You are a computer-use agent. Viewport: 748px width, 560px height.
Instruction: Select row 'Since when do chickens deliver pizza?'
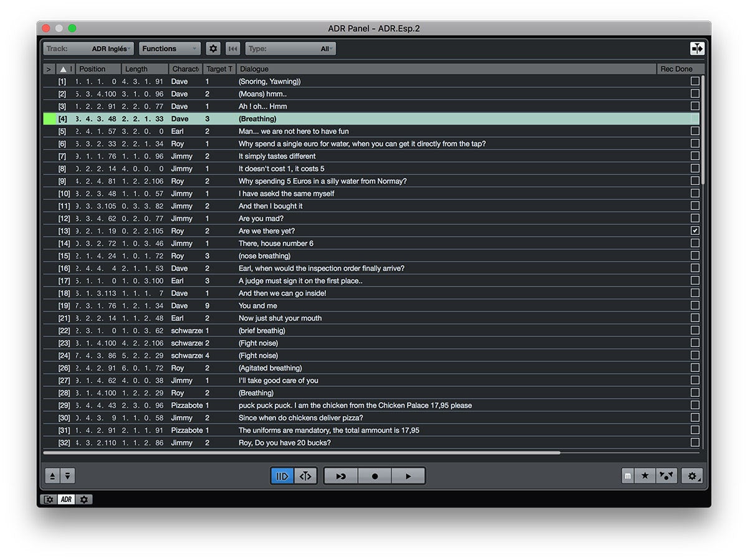click(372, 418)
